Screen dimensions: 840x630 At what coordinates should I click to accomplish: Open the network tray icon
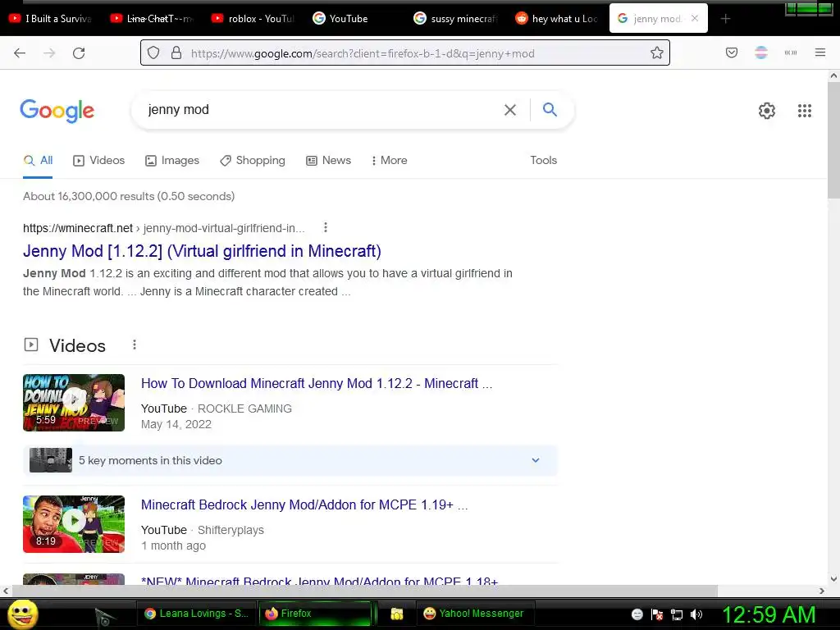pos(677,614)
